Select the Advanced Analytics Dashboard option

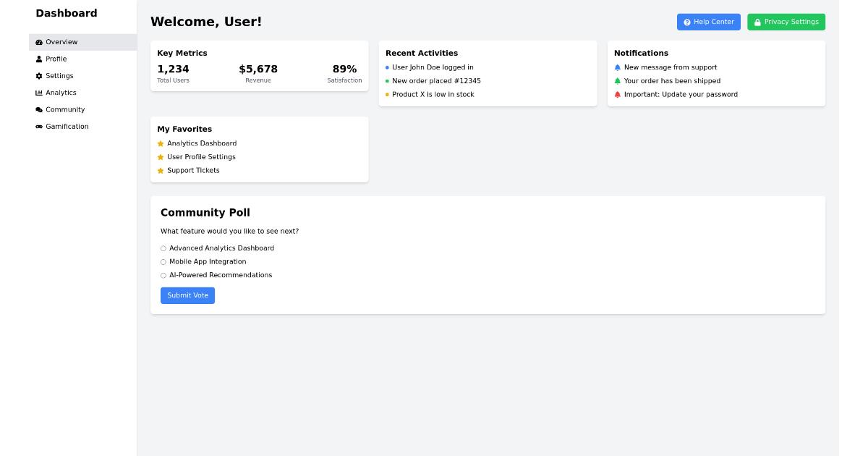pos(163,248)
